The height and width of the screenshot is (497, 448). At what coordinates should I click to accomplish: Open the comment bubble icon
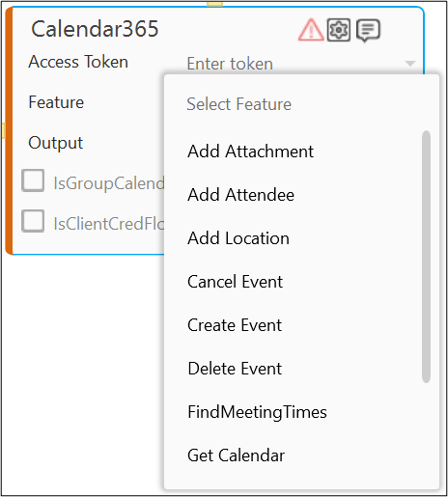point(368,31)
